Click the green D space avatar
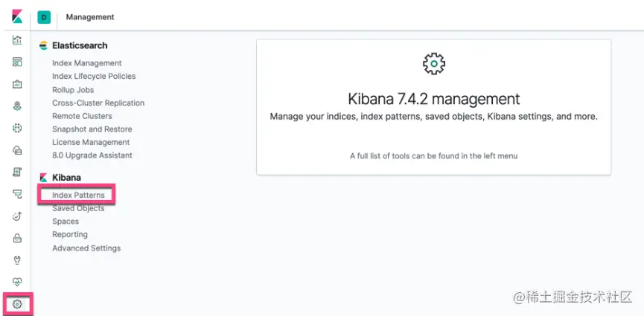Image resolution: width=644 pixels, height=316 pixels. tap(44, 17)
